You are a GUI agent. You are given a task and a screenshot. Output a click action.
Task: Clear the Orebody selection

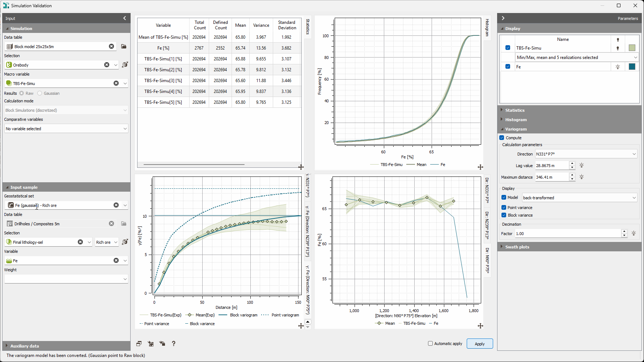tap(107, 65)
